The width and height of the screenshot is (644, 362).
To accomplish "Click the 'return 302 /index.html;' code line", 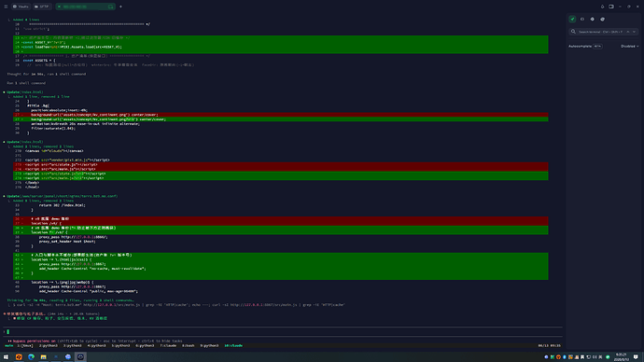I will click(63, 205).
